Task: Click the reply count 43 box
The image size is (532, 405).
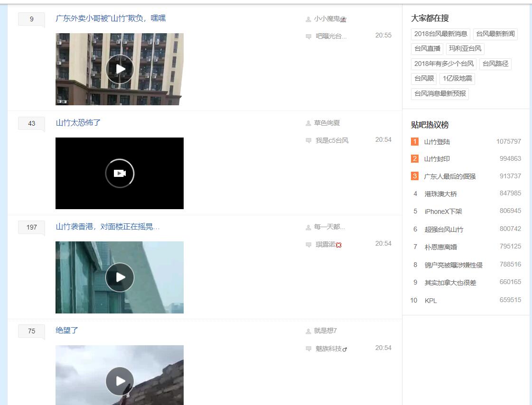Action: click(x=31, y=123)
